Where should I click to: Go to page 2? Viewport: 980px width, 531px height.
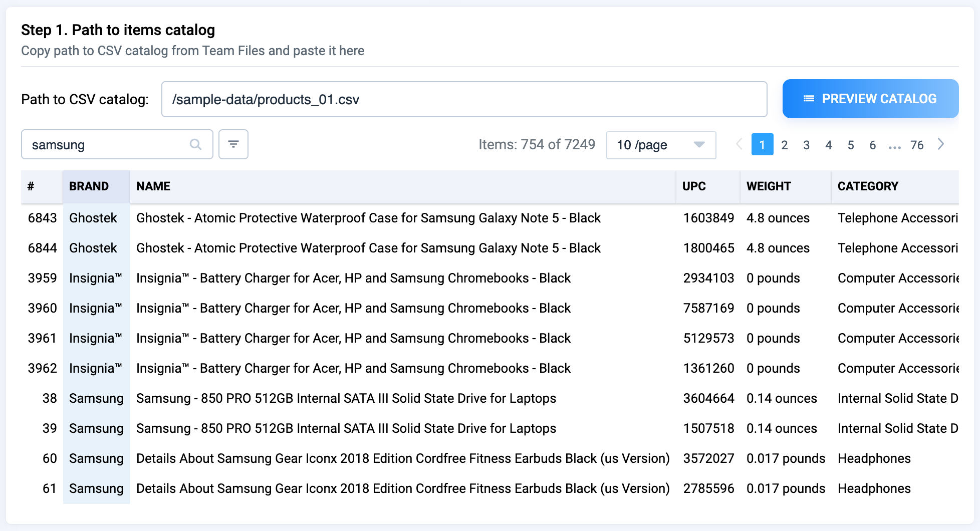785,145
